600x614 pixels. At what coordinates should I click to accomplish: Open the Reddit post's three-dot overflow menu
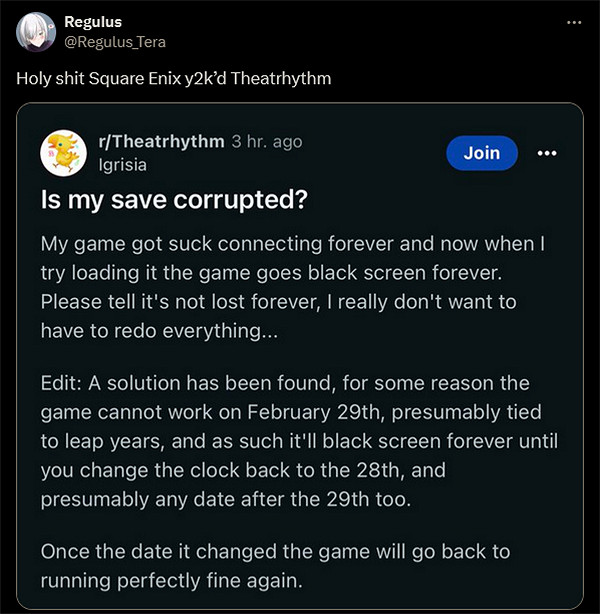click(x=546, y=153)
